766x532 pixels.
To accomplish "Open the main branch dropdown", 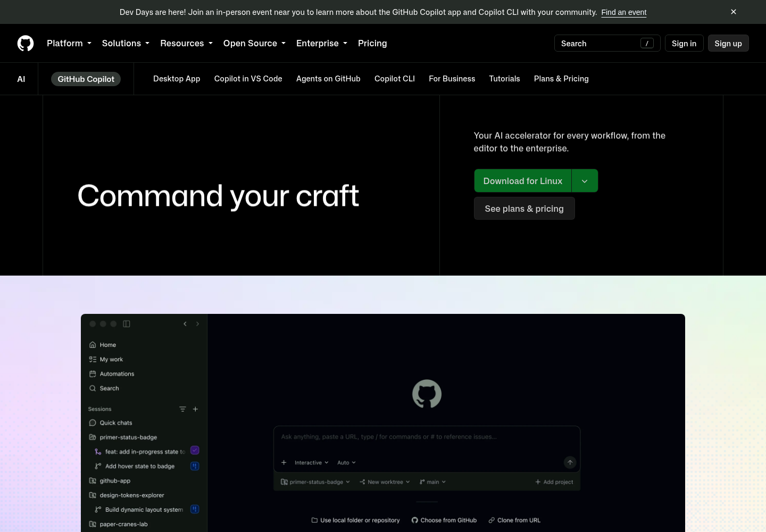I will point(432,482).
